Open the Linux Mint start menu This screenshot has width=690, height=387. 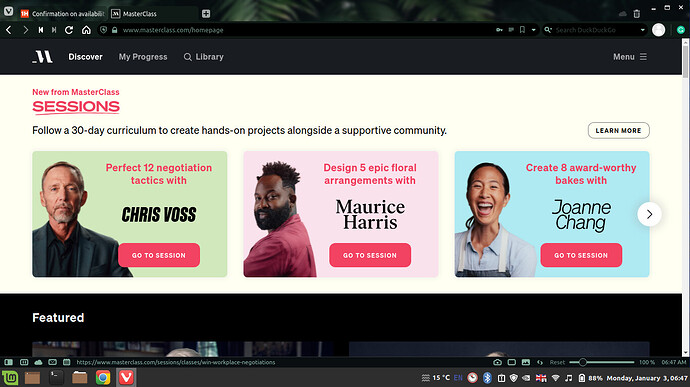(10, 377)
